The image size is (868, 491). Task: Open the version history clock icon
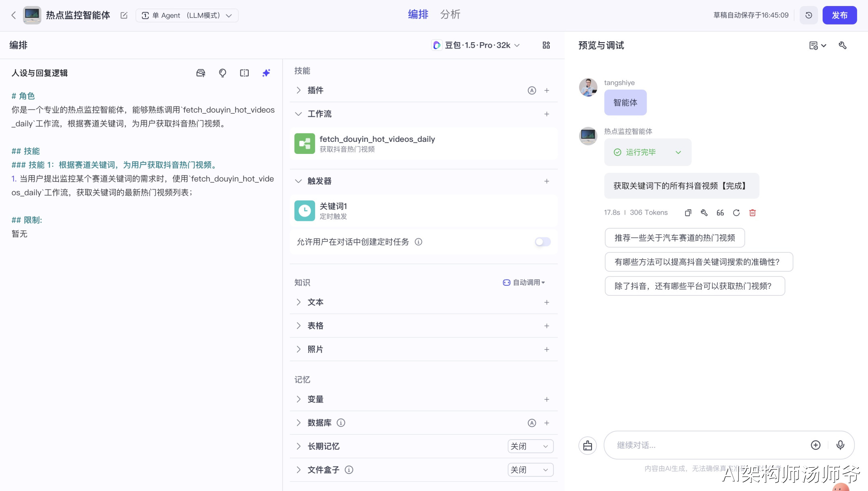[x=809, y=15]
